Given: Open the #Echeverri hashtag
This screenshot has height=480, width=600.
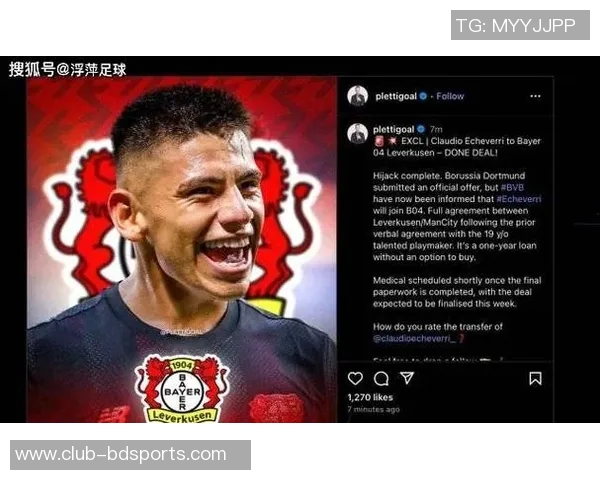Looking at the screenshot, I should coord(518,199).
